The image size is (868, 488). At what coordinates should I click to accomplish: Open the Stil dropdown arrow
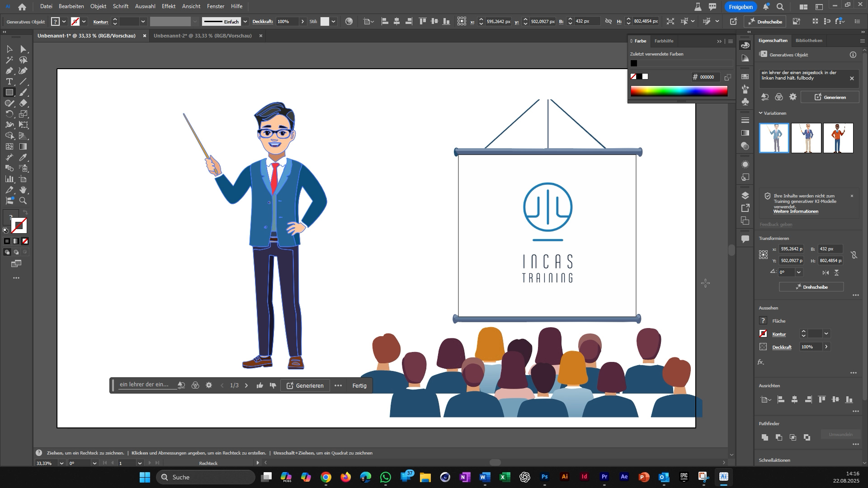click(x=334, y=21)
